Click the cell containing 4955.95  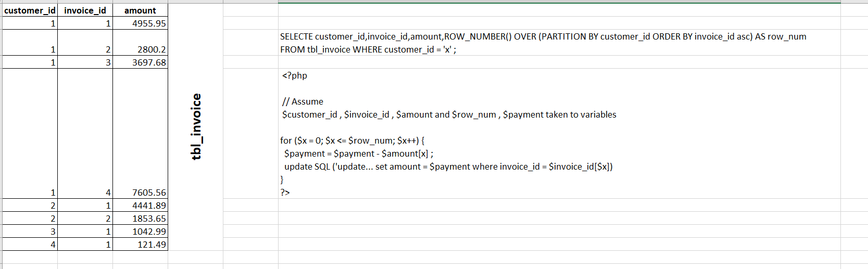click(x=140, y=23)
